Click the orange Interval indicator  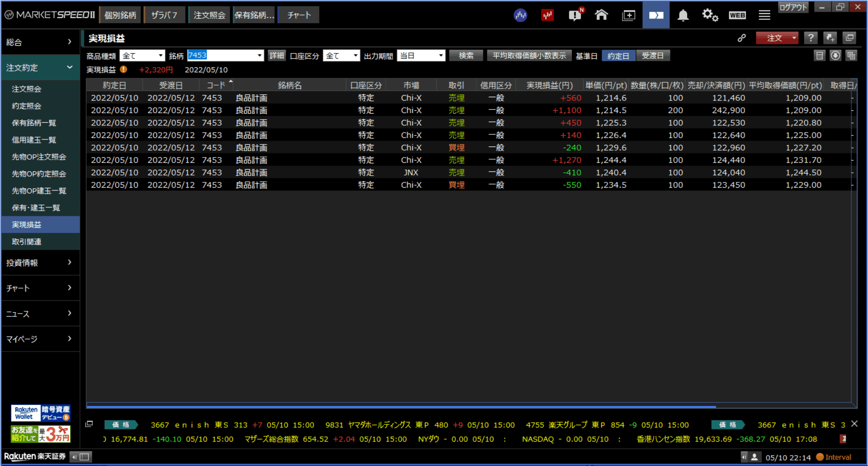click(x=834, y=457)
